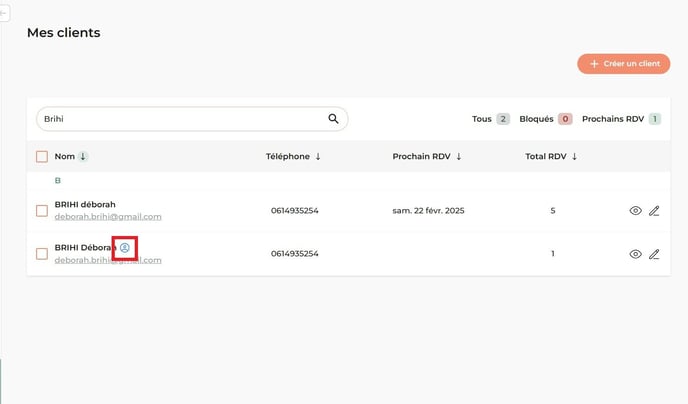Toggle the select-all checkbox in header
The height and width of the screenshot is (404, 688).
[42, 156]
